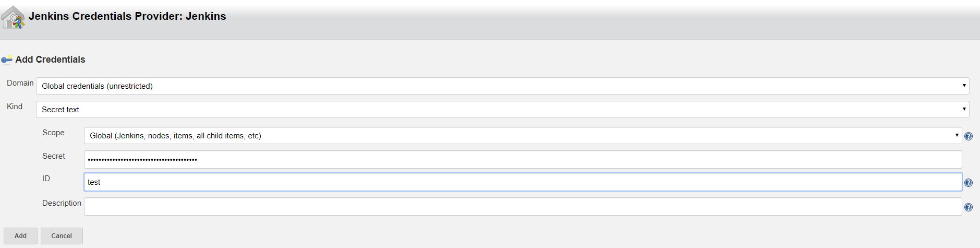Image resolution: width=980 pixels, height=248 pixels.
Task: Click the Jenkins Credentials Provider page title
Action: [x=127, y=16]
